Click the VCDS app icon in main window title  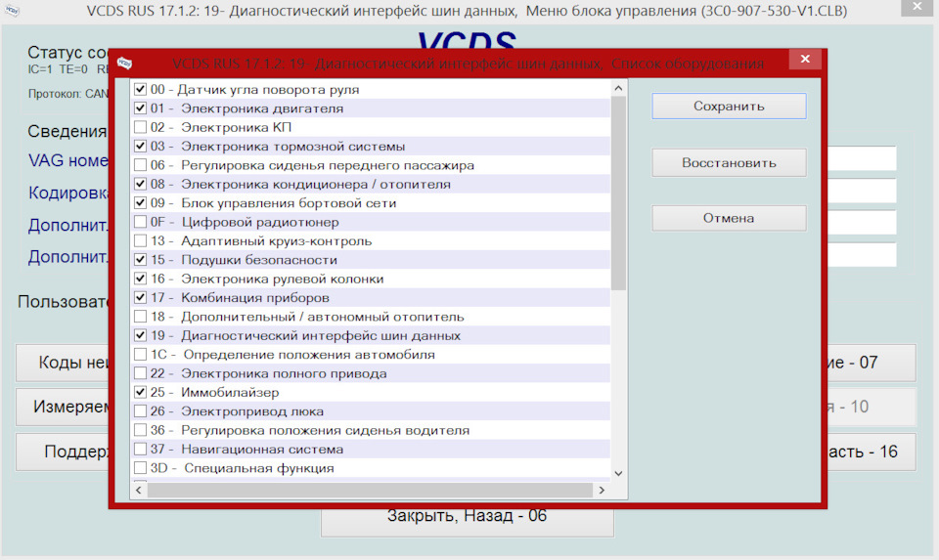[12, 11]
